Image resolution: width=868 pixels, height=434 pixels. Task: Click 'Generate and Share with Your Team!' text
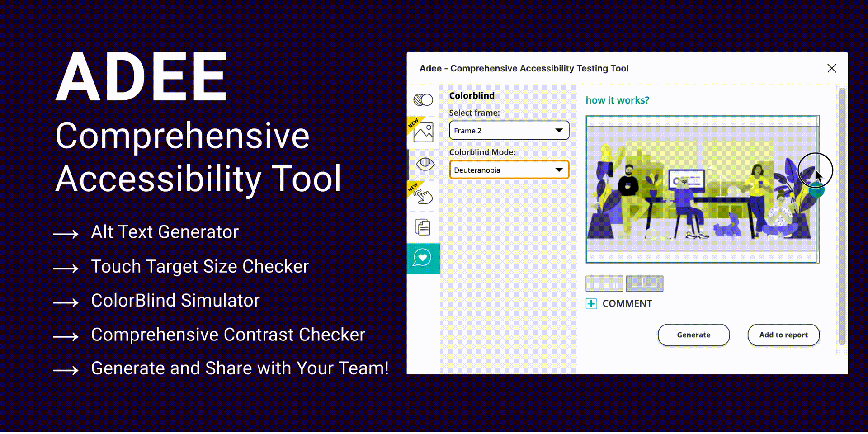240,368
